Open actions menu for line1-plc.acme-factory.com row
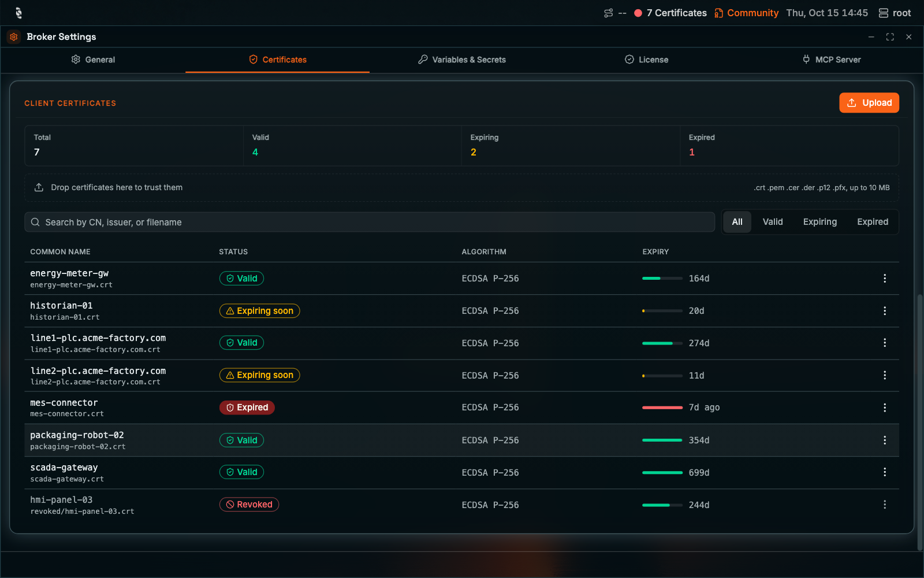The height and width of the screenshot is (578, 924). tap(884, 343)
